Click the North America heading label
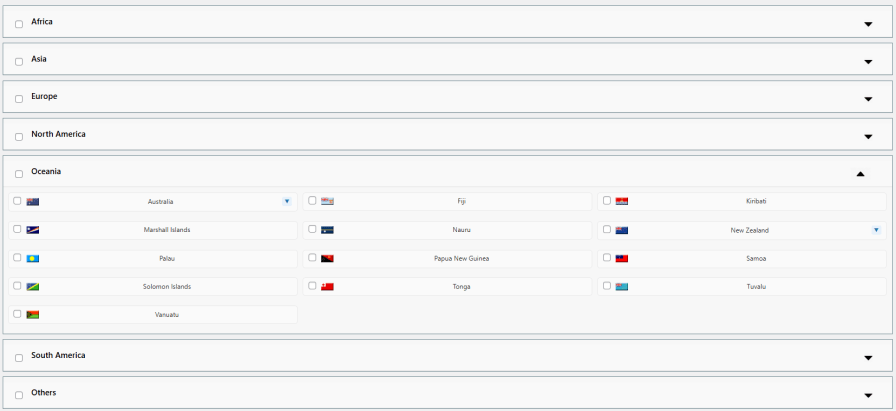 pos(58,134)
